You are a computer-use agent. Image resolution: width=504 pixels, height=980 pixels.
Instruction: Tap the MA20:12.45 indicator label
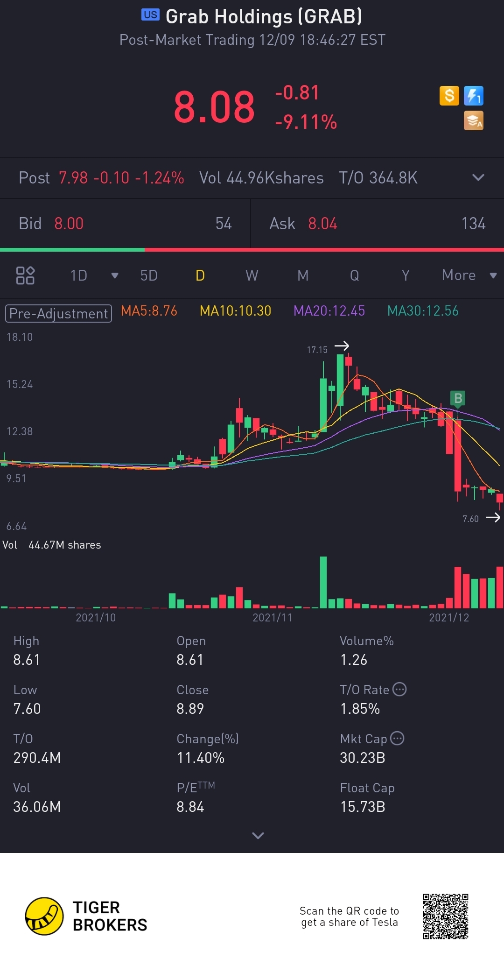[x=329, y=311]
